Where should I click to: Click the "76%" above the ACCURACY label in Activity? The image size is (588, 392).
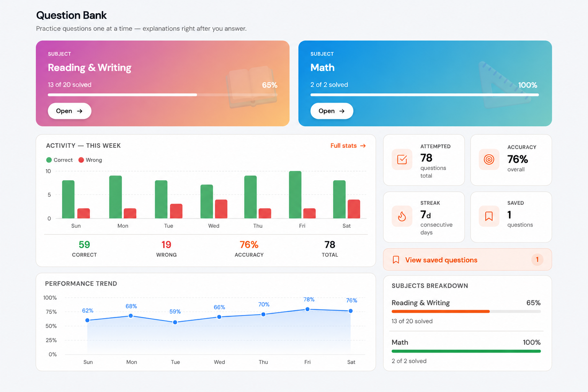[249, 245]
